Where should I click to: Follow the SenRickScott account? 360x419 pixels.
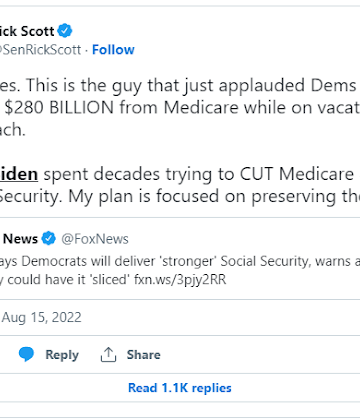[x=113, y=50]
